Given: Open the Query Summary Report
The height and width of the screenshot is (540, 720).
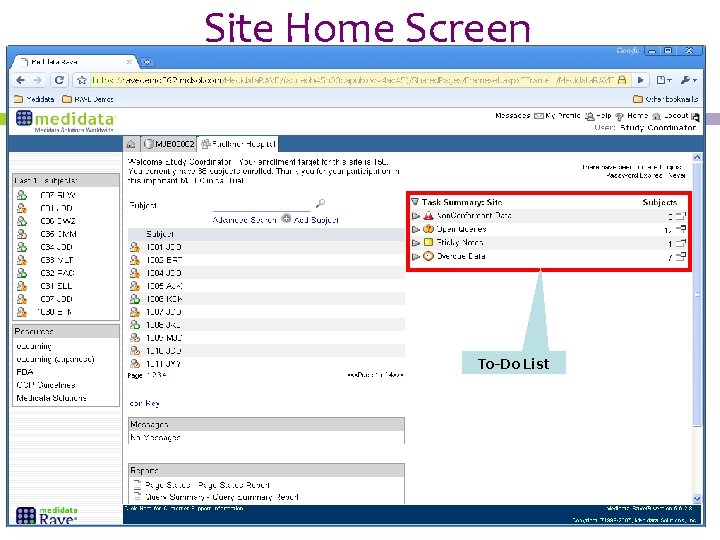Looking at the screenshot, I should pos(222,497).
